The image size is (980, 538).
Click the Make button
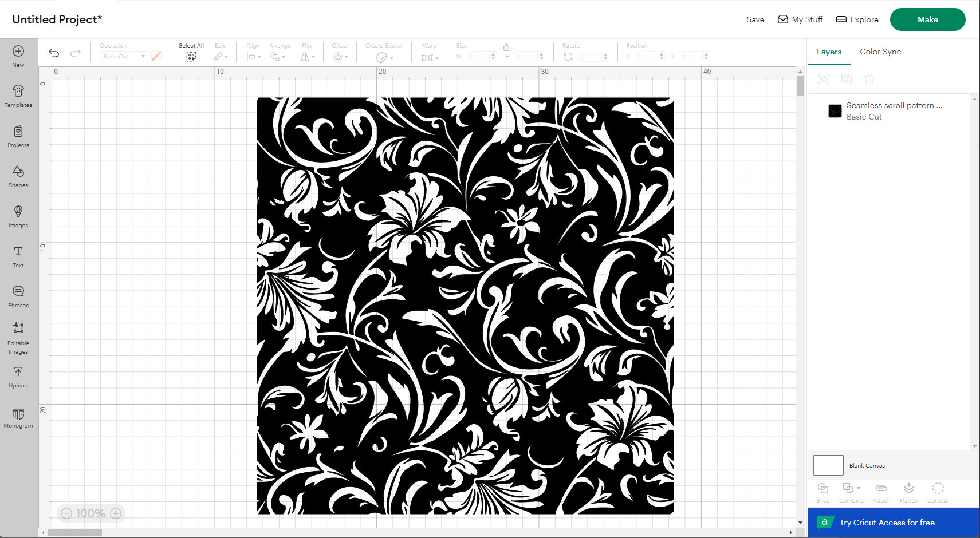pos(927,19)
